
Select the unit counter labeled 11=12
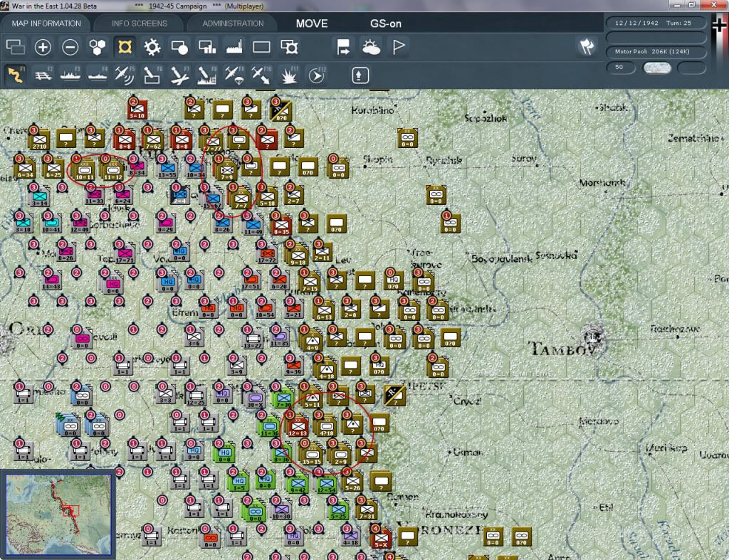(113, 170)
